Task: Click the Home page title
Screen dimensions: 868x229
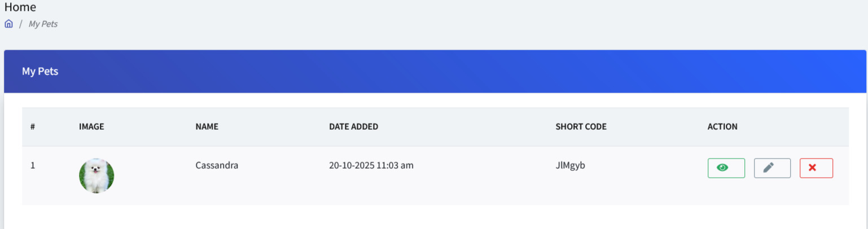Action: pos(20,7)
